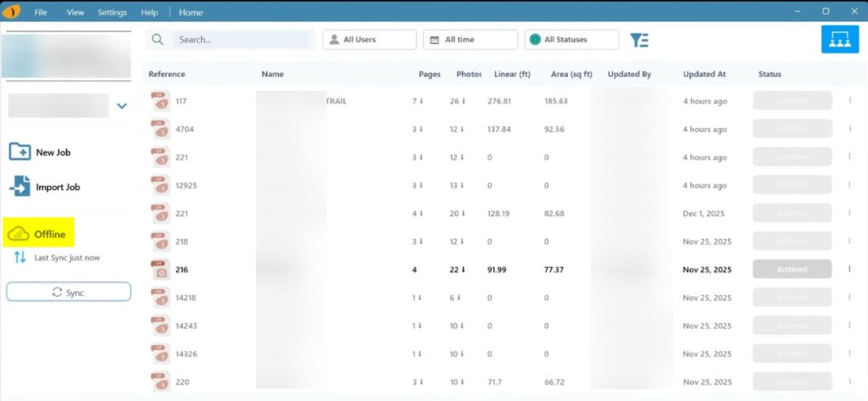The height and width of the screenshot is (401, 868).
Task: Open the All Users filter dropdown
Action: coord(370,40)
